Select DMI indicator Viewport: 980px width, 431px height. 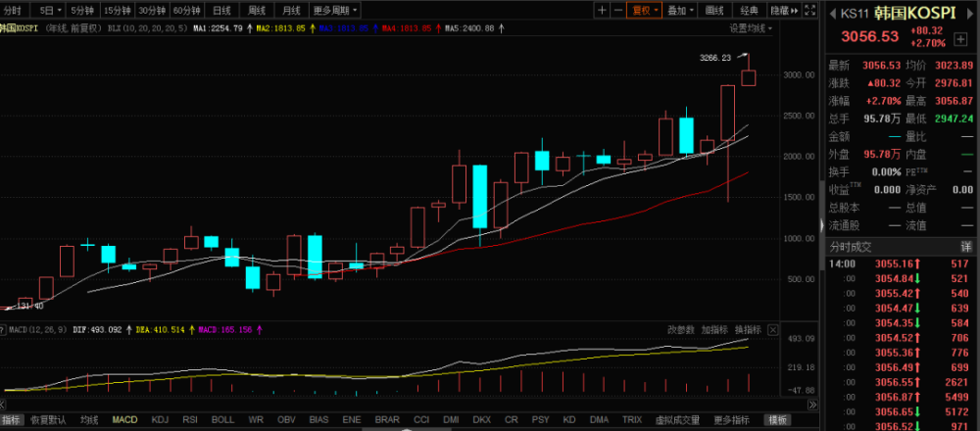tap(451, 420)
